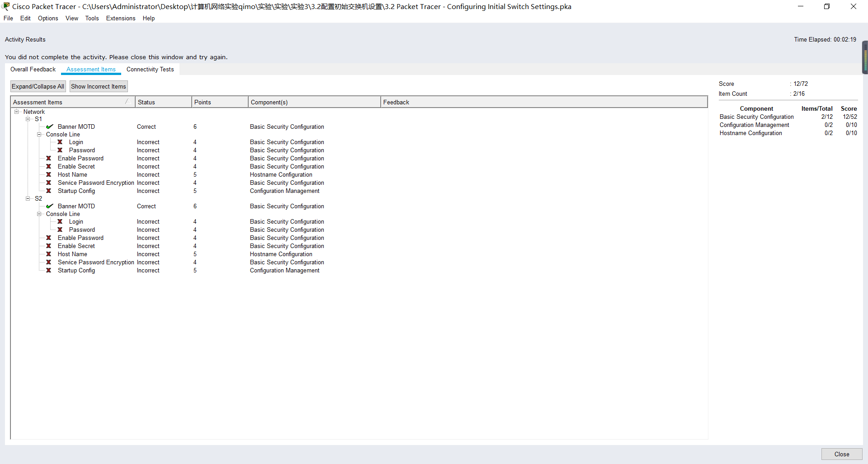The image size is (868, 464).
Task: Click the red X icon for S2 Console Password
Action: click(x=60, y=230)
